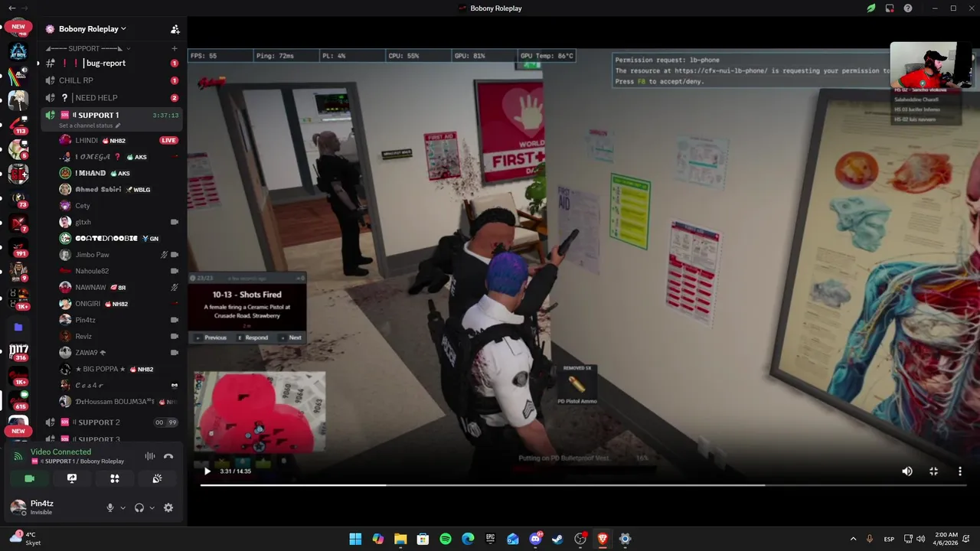Image resolution: width=980 pixels, height=551 pixels.
Task: Open server icon with 113 badge
Action: (x=18, y=125)
